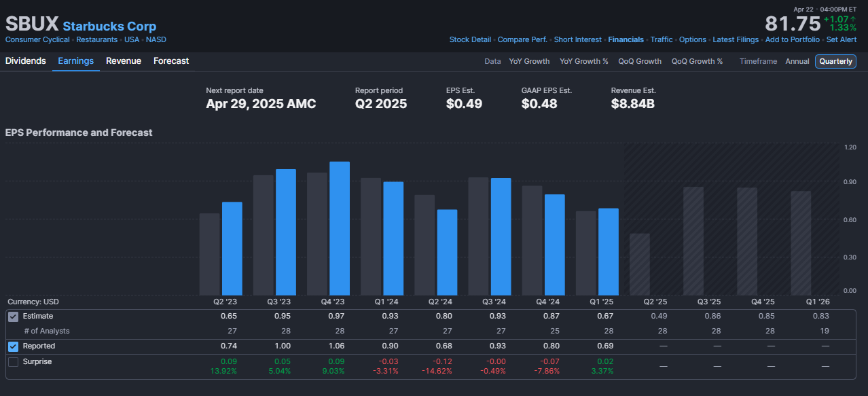View Latest Filings
Image resolution: width=868 pixels, height=396 pixels.
click(x=736, y=39)
